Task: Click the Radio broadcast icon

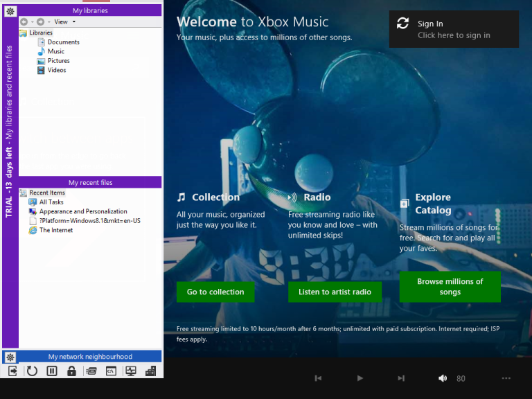Action: 292,197
